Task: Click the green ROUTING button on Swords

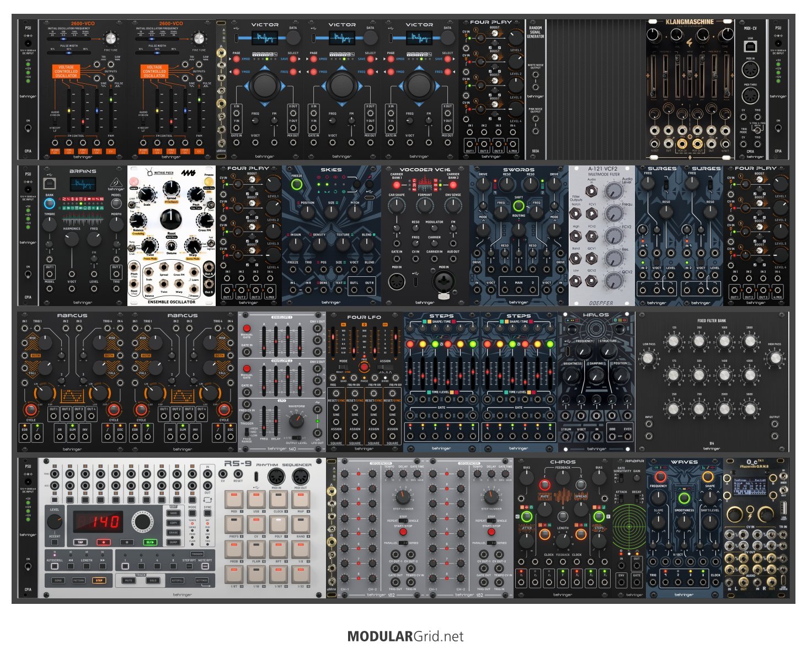Action: [519, 206]
